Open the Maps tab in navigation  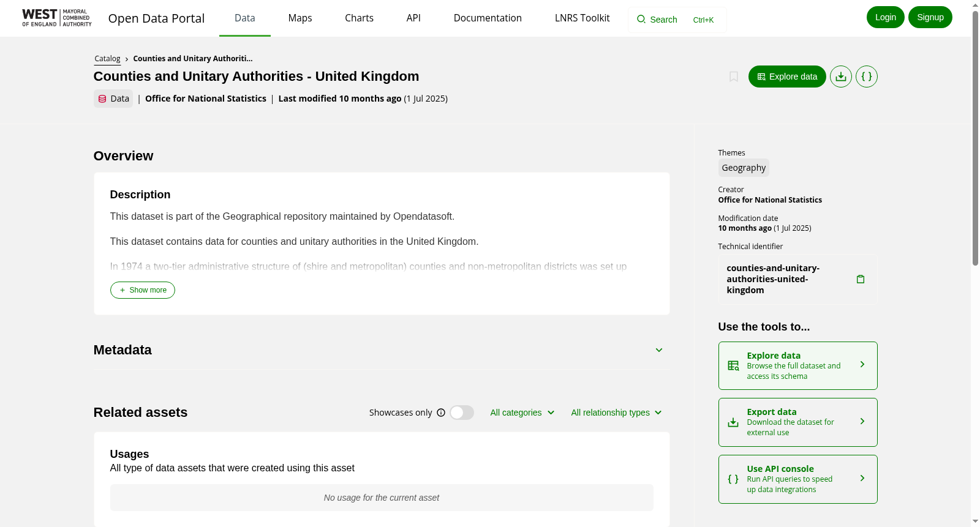[x=300, y=18]
